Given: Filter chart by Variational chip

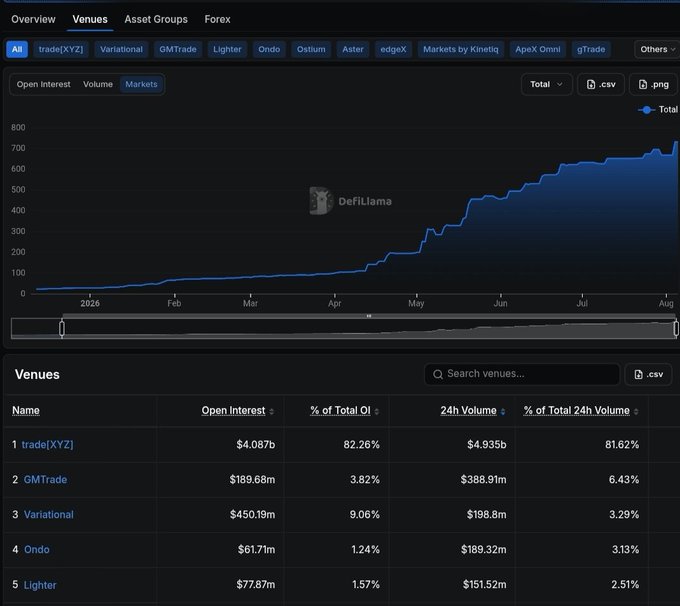Looking at the screenshot, I should pyautogui.click(x=121, y=49).
